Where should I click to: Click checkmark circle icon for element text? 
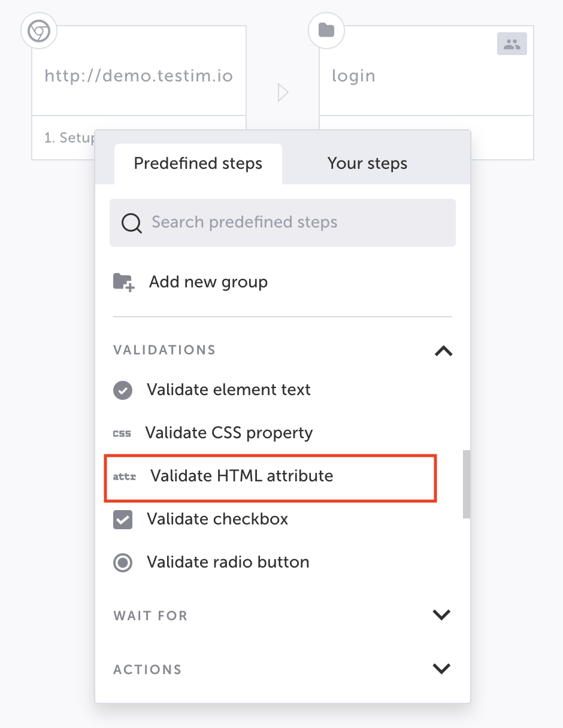123,390
